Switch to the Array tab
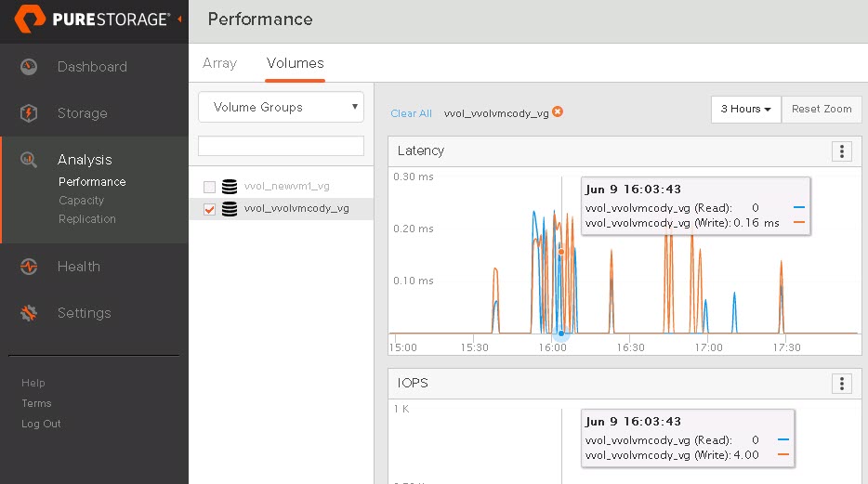The height and width of the screenshot is (484, 868). (219, 63)
